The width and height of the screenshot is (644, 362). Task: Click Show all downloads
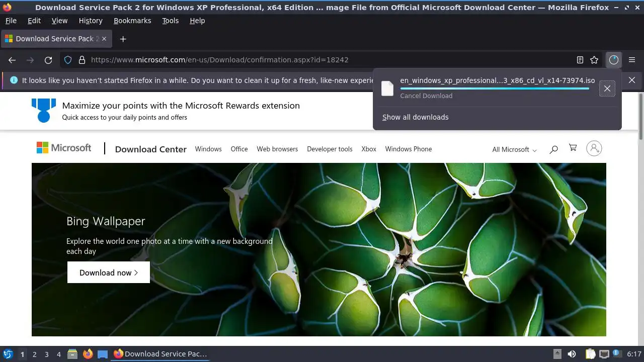(x=415, y=117)
